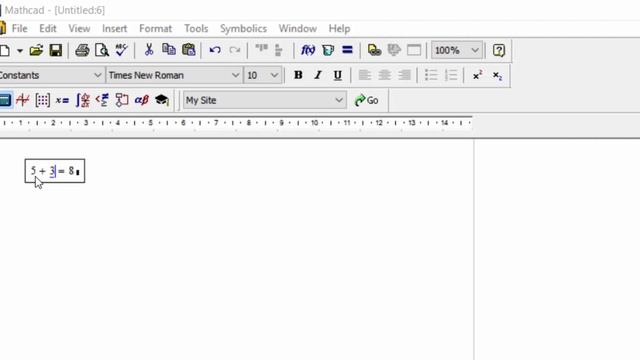Open the File menu

coord(20,29)
